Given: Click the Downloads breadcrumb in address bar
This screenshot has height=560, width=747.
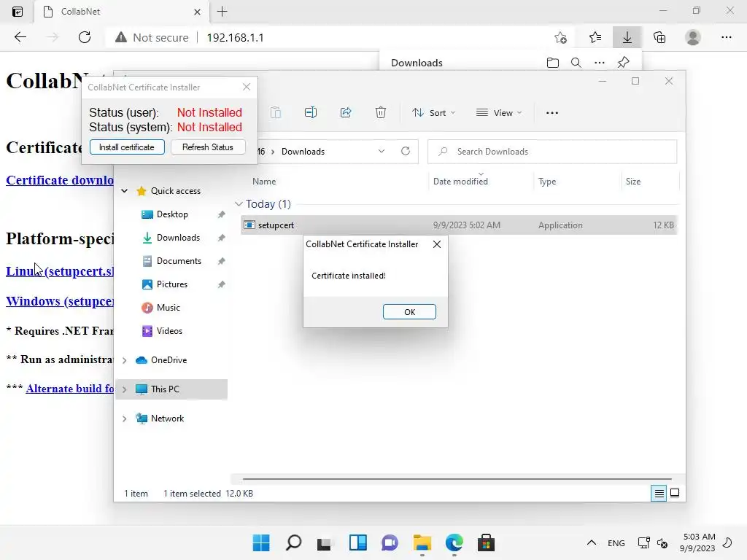Looking at the screenshot, I should (x=303, y=152).
